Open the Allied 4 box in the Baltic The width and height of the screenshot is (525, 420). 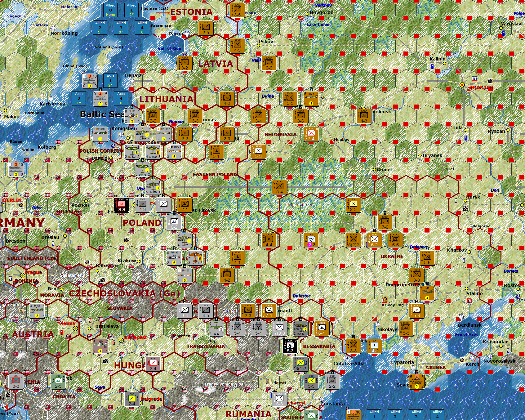click(142, 28)
